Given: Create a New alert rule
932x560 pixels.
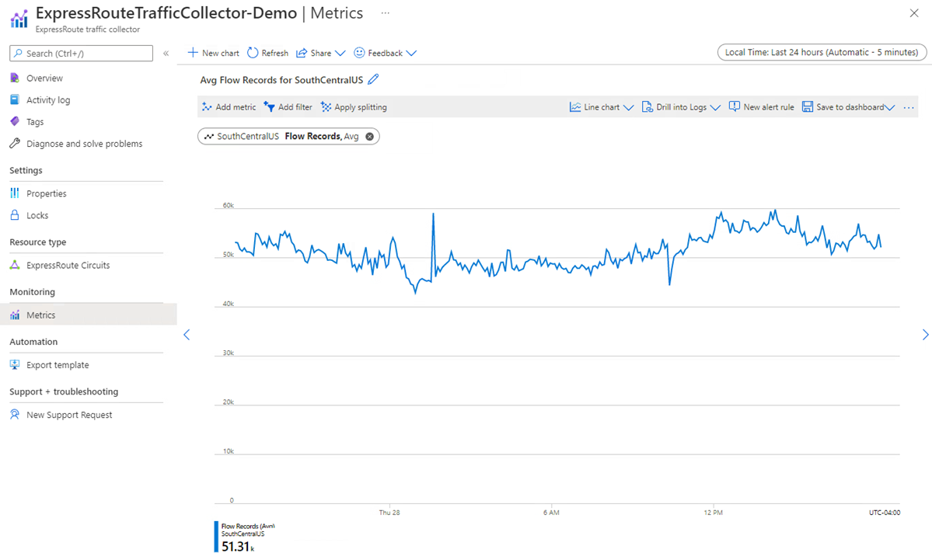Looking at the screenshot, I should click(761, 107).
